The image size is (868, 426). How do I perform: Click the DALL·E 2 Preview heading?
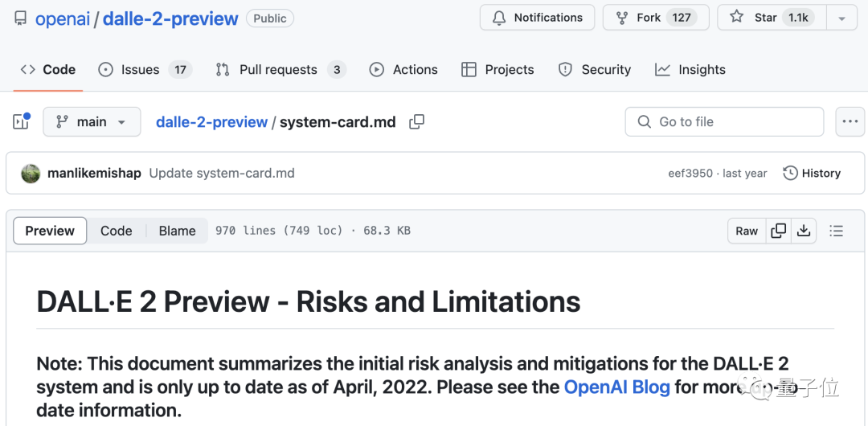click(x=309, y=302)
